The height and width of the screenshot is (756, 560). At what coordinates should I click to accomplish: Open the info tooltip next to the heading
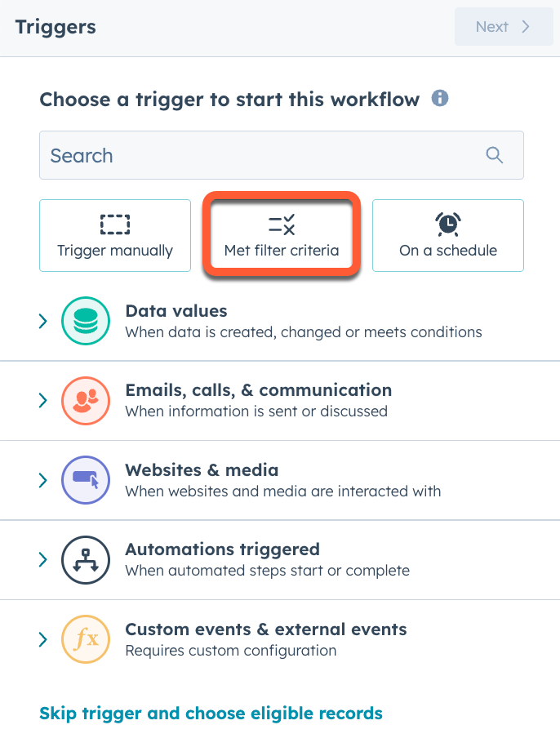tap(439, 98)
